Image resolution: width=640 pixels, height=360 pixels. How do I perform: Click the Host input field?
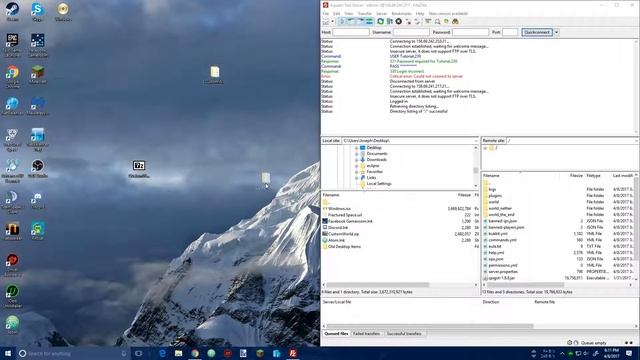351,32
